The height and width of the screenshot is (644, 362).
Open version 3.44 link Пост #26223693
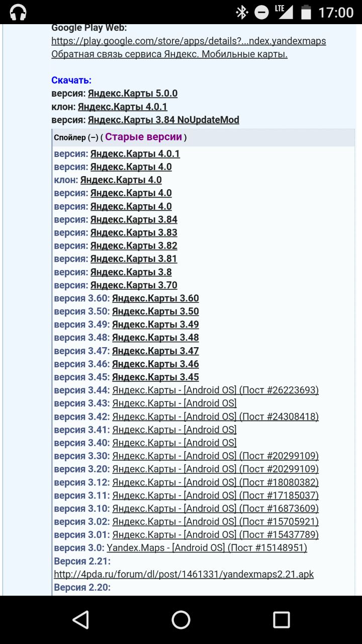pyautogui.click(x=215, y=390)
